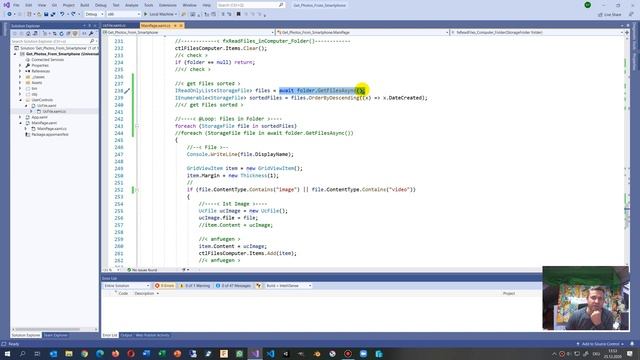Click the taskbar search magnifier icon

click(x=22, y=353)
